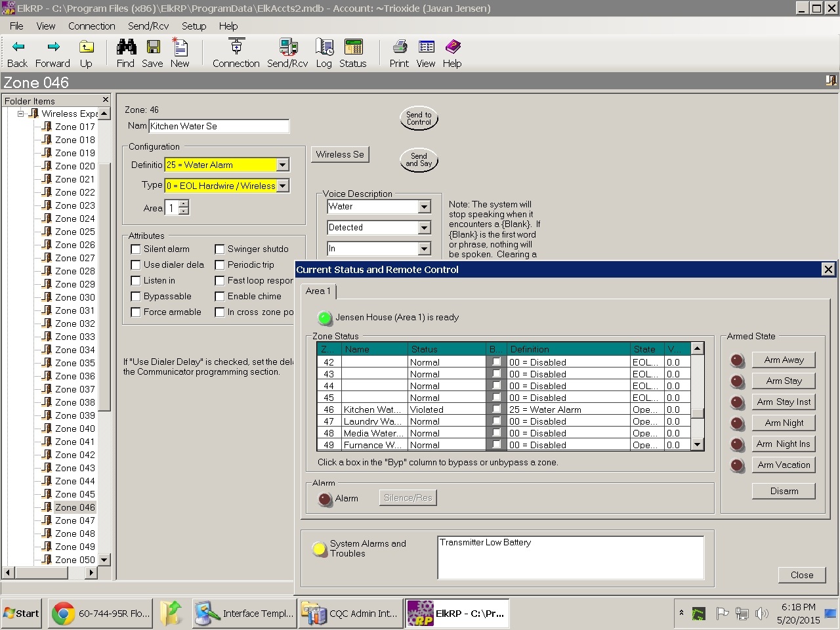840x630 pixels.
Task: Open the Setup menu
Action: [194, 26]
